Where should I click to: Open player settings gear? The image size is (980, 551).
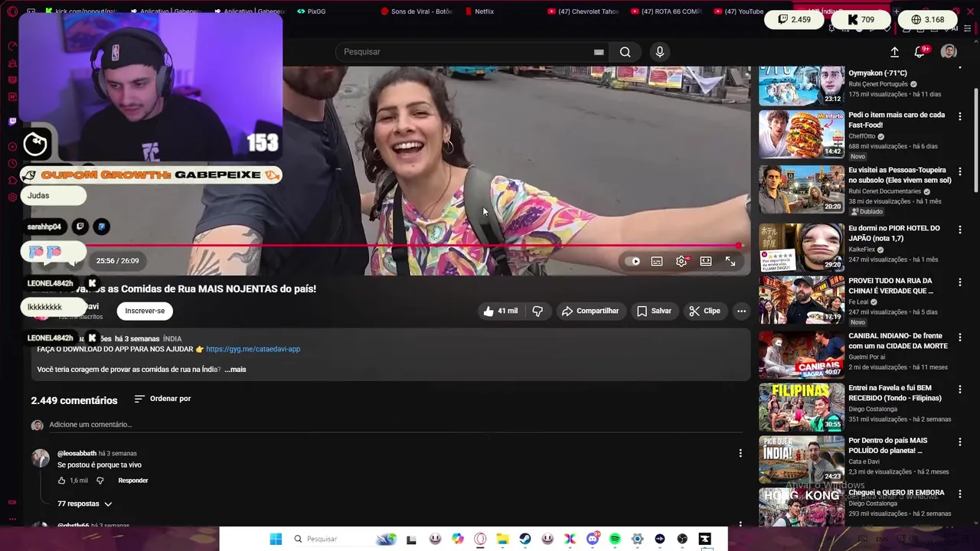pos(681,262)
